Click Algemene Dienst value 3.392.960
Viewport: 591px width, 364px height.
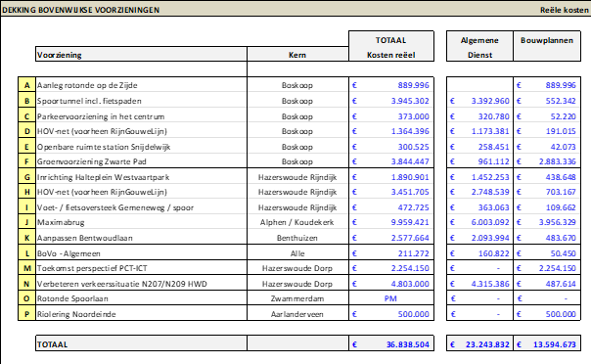[479, 101]
